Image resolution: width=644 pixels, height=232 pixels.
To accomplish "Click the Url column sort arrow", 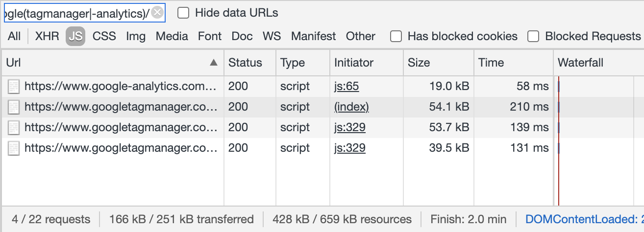I will (213, 63).
